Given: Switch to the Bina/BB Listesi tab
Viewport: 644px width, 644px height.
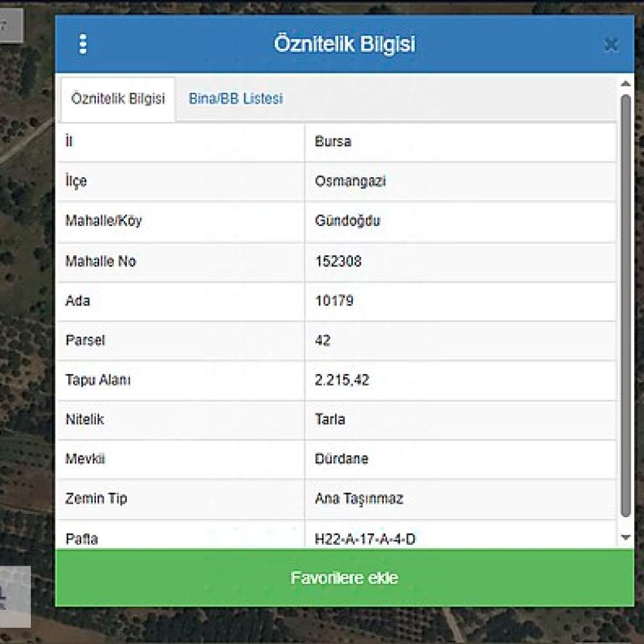Looking at the screenshot, I should click(x=235, y=99).
